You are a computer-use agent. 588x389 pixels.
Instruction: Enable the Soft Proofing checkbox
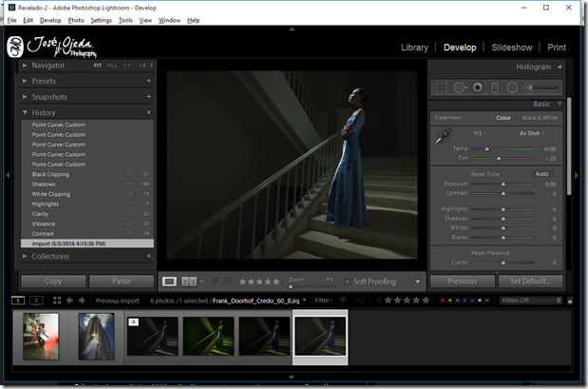point(348,282)
